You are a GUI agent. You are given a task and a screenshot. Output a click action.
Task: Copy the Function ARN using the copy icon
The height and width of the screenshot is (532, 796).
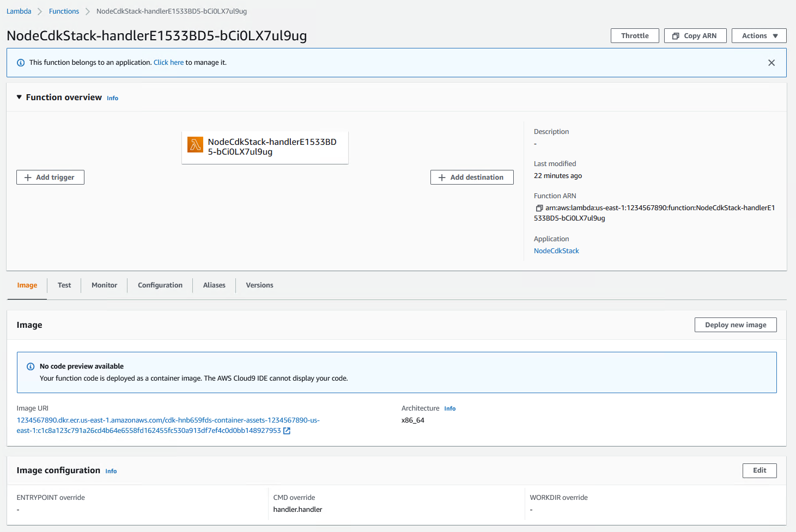click(x=539, y=208)
